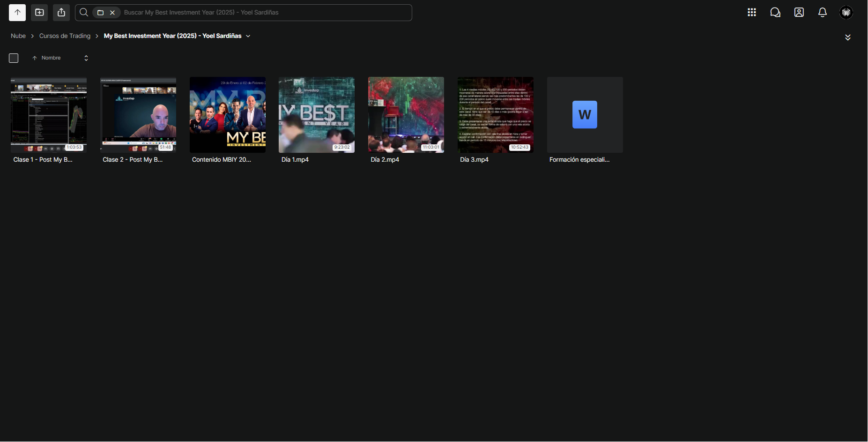Open the notifications bell
This screenshot has width=868, height=442.
(x=823, y=13)
